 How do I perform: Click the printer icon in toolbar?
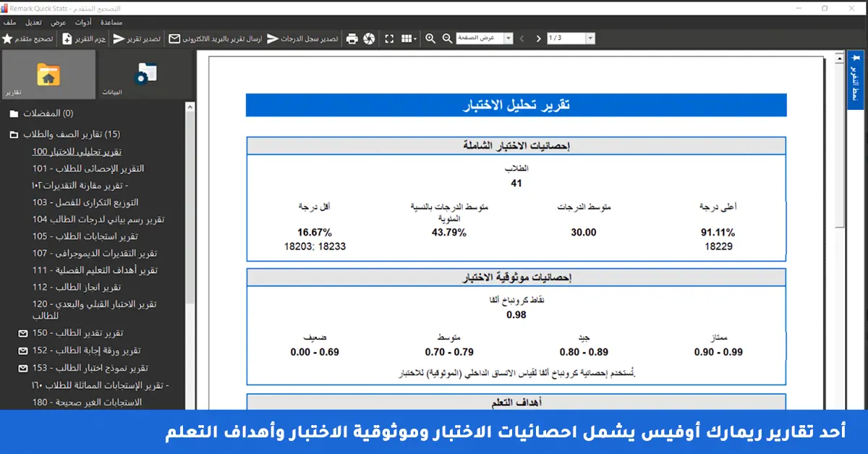[352, 38]
